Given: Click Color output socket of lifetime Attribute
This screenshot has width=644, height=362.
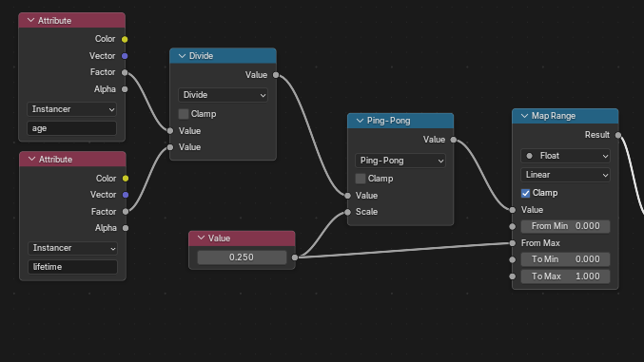Looking at the screenshot, I should point(126,178).
